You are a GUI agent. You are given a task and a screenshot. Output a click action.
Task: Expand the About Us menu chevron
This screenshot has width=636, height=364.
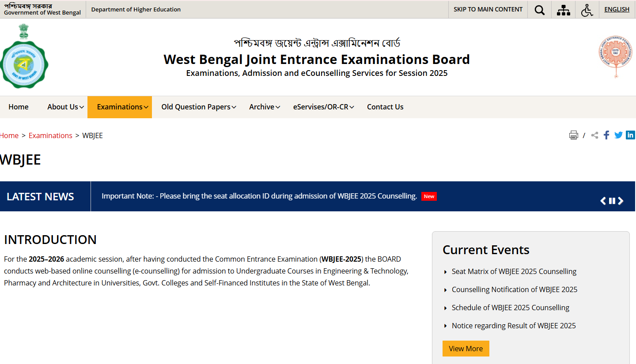coord(82,107)
